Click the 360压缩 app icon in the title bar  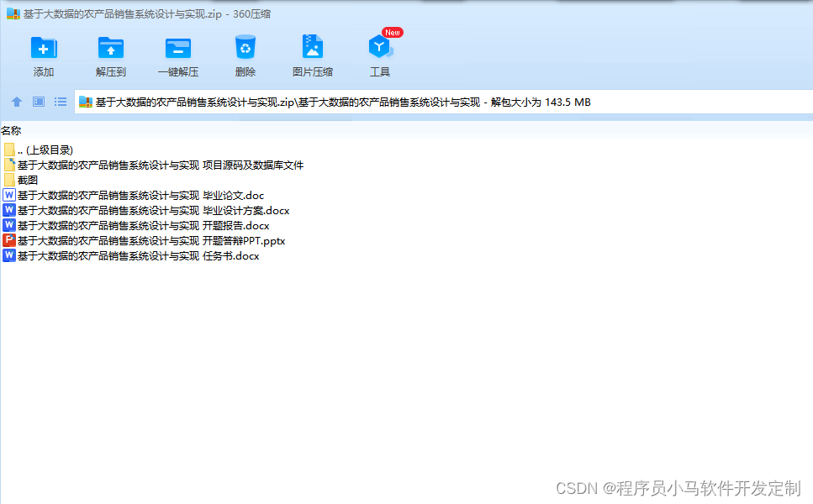point(13,13)
